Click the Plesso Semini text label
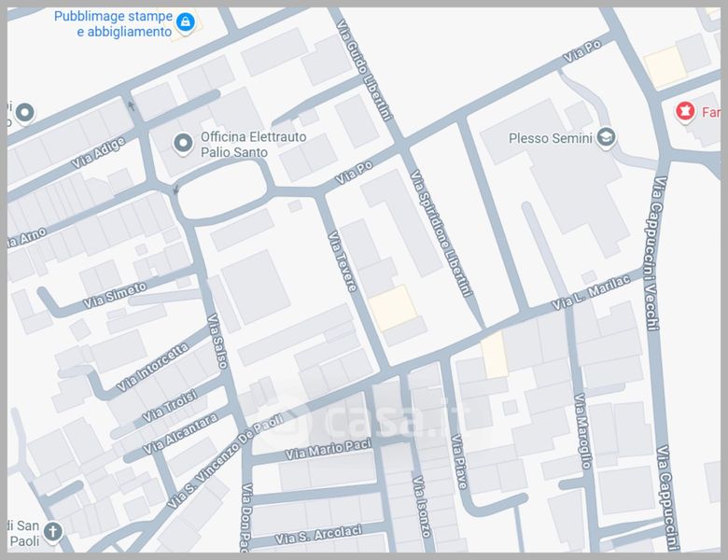728x560 pixels. pyautogui.click(x=550, y=139)
